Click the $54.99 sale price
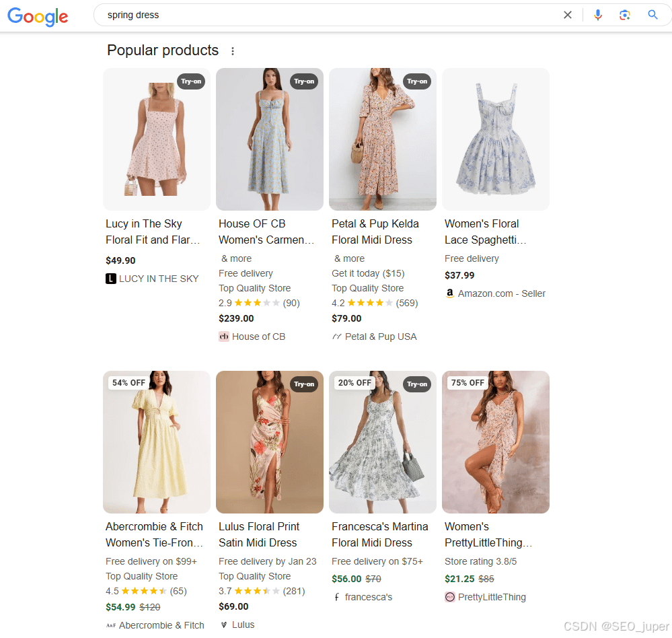 (120, 607)
